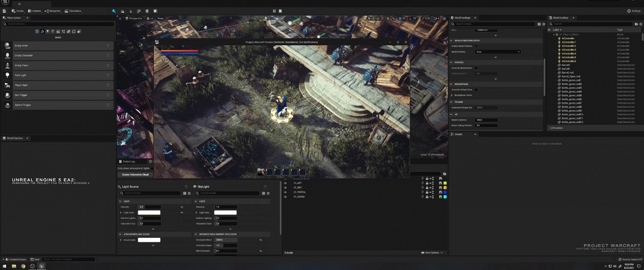Expand Light Color under Light Source
The width and height of the screenshot is (644, 270).
click(121, 212)
